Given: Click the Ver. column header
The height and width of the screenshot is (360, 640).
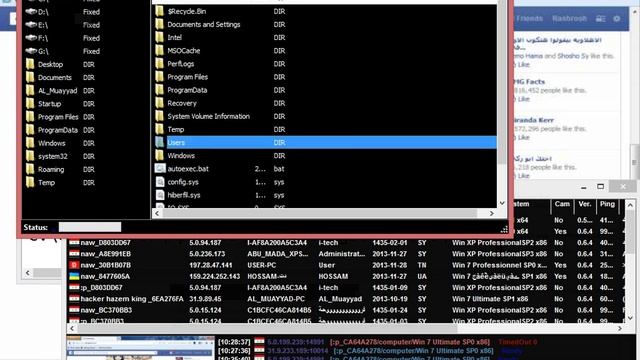Looking at the screenshot, I should click(x=584, y=204).
